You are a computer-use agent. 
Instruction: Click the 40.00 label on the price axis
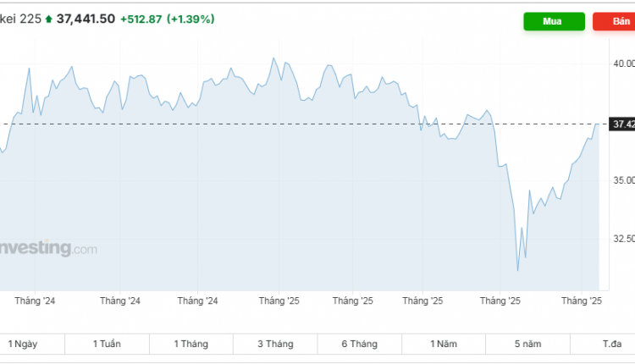(x=623, y=63)
